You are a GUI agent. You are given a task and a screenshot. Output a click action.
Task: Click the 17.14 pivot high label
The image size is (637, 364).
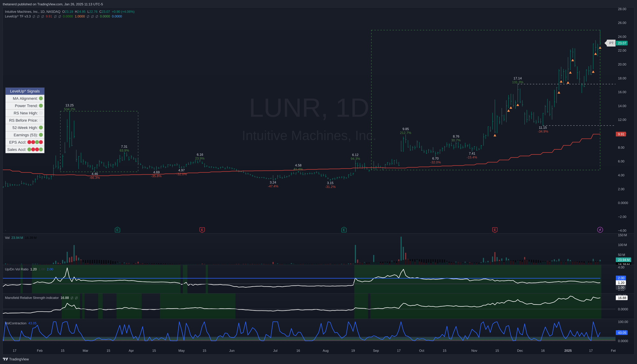click(x=518, y=78)
